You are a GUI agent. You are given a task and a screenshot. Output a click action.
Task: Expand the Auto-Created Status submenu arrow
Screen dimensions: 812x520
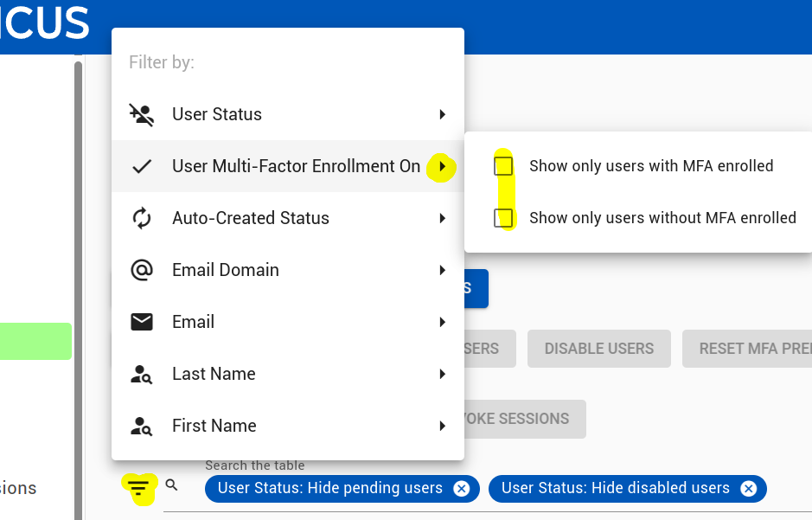pyautogui.click(x=442, y=218)
